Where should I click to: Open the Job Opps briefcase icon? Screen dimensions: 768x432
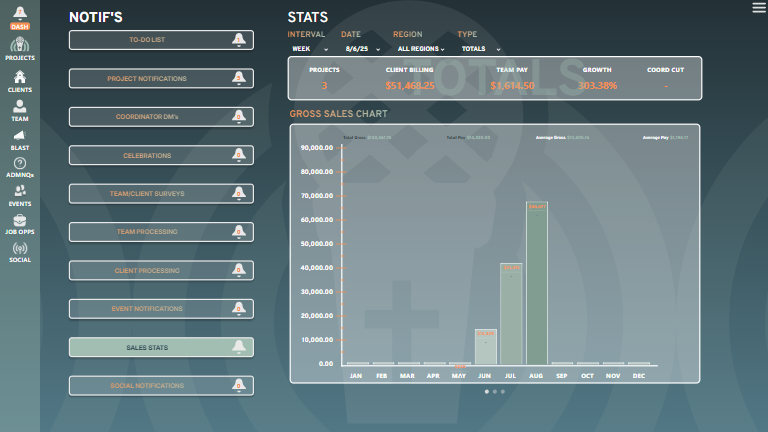tap(20, 223)
